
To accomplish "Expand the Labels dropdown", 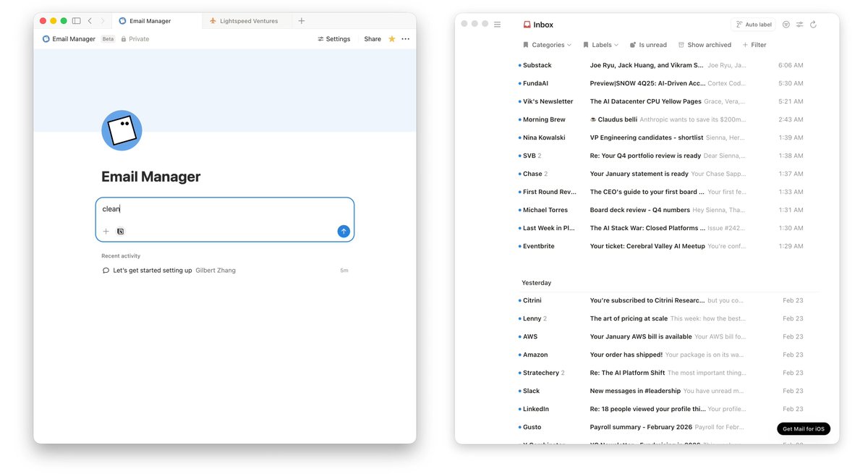I will [600, 45].
